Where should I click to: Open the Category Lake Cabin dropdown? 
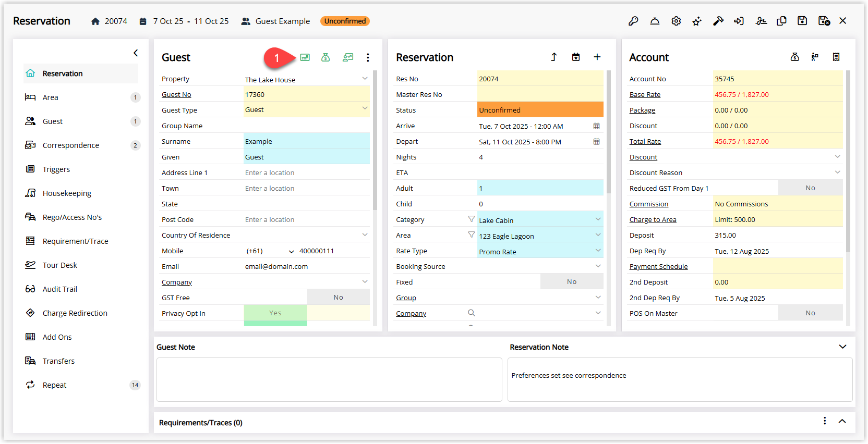click(x=598, y=219)
